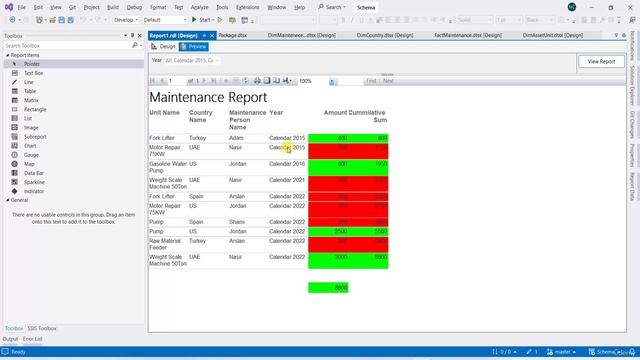Screen dimensions: 640x360
Task: Open the Properties side tab
Action: (632, 156)
